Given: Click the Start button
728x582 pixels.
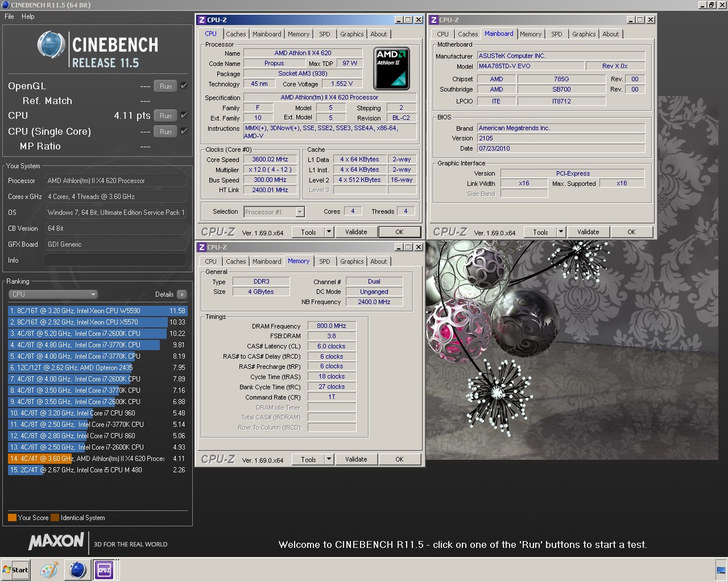Looking at the screenshot, I should click(15, 569).
